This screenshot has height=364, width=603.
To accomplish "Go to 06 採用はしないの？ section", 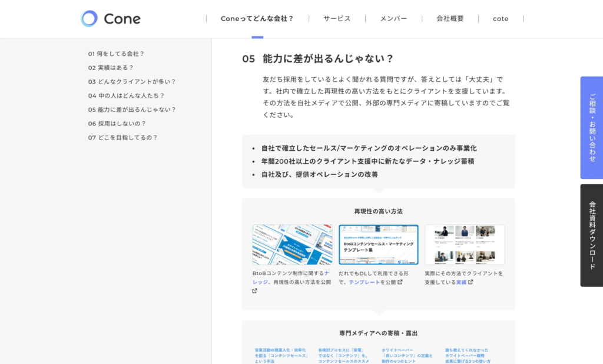I will pyautogui.click(x=117, y=124).
